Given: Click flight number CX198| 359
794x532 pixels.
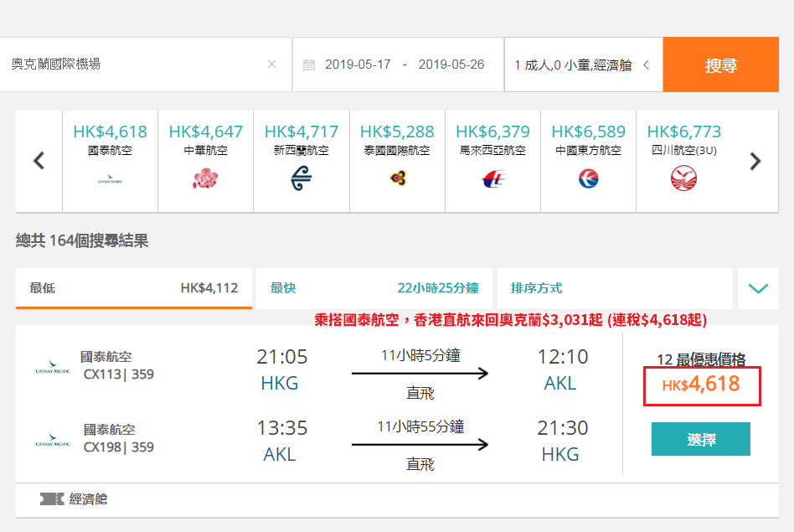Looking at the screenshot, I should tap(118, 447).
